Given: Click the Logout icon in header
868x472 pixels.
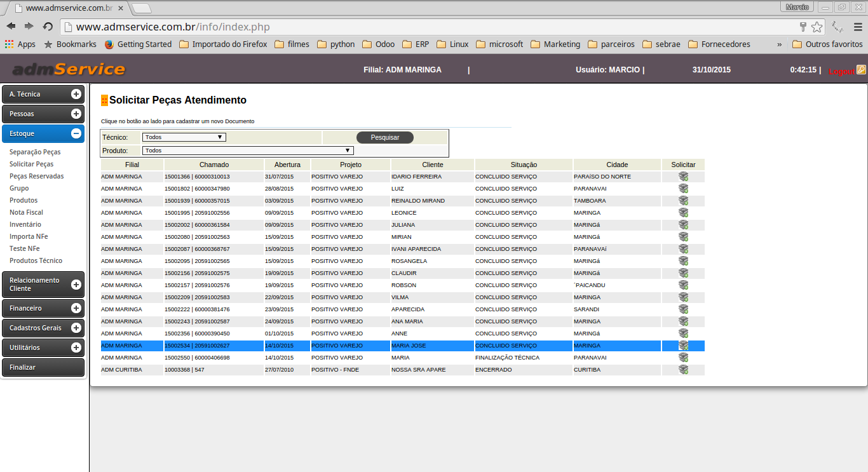Looking at the screenshot, I should click(861, 70).
